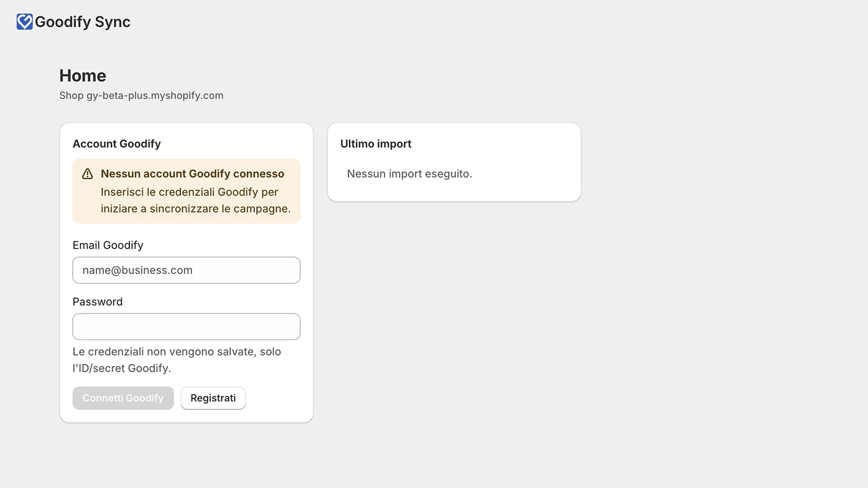
Task: Click the Home page heading
Action: click(82, 75)
